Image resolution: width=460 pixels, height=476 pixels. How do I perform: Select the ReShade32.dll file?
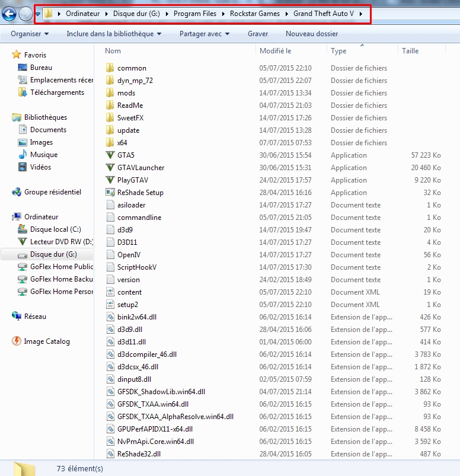pyautogui.click(x=139, y=454)
